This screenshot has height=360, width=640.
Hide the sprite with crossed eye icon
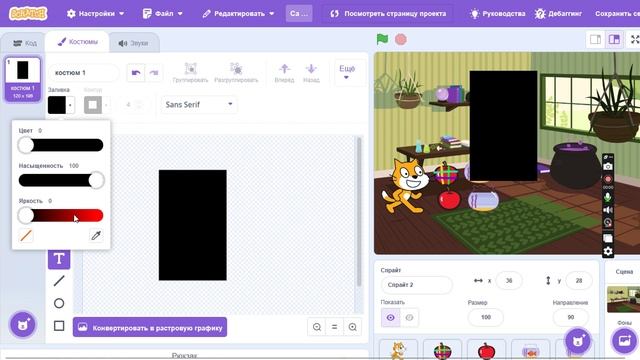click(409, 318)
